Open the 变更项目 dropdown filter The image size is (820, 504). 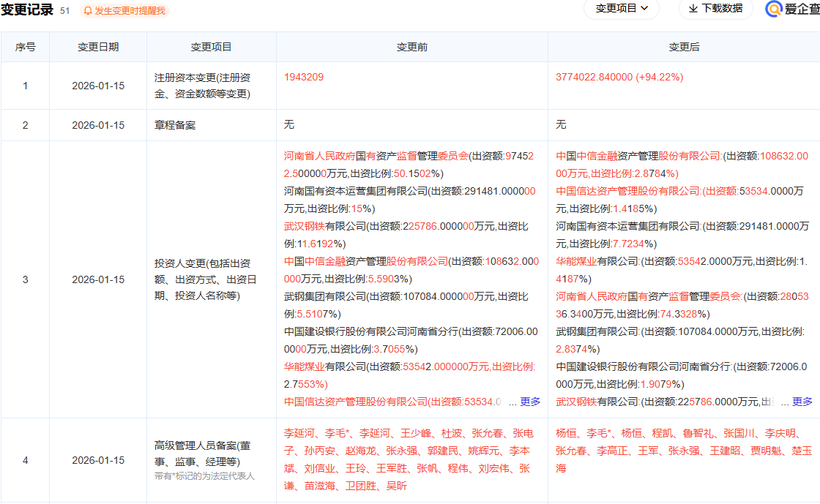pos(621,9)
